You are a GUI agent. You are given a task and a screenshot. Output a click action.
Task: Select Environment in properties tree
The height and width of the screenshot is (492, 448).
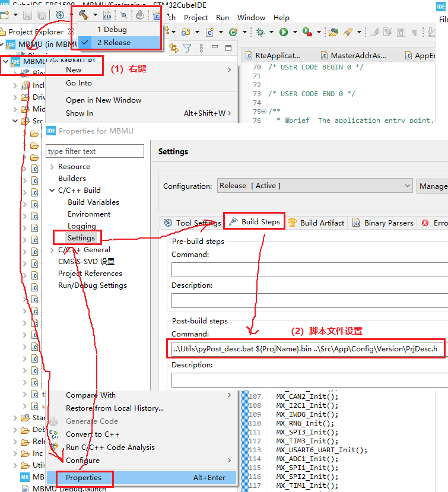click(x=89, y=214)
